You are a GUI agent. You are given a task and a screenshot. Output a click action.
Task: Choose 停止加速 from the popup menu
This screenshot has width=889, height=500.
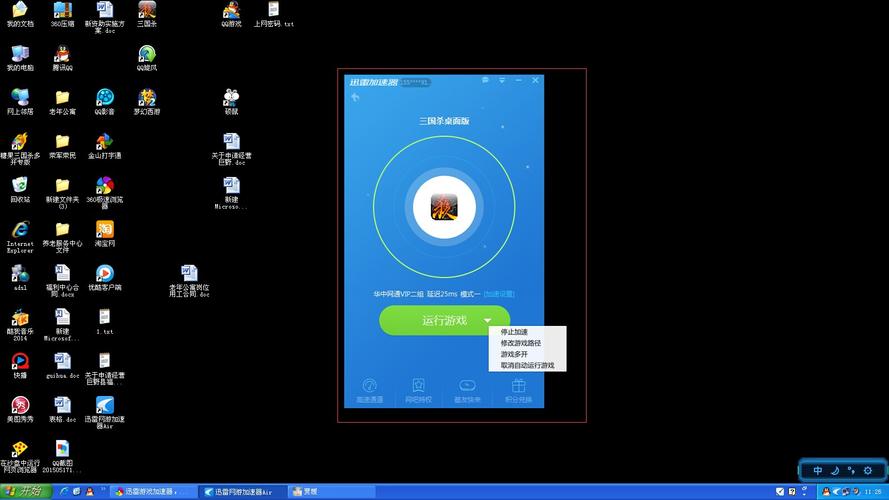point(514,332)
